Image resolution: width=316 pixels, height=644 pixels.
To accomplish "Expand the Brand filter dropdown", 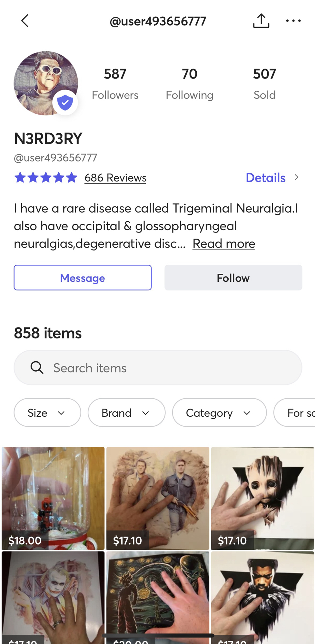I will click(x=126, y=412).
